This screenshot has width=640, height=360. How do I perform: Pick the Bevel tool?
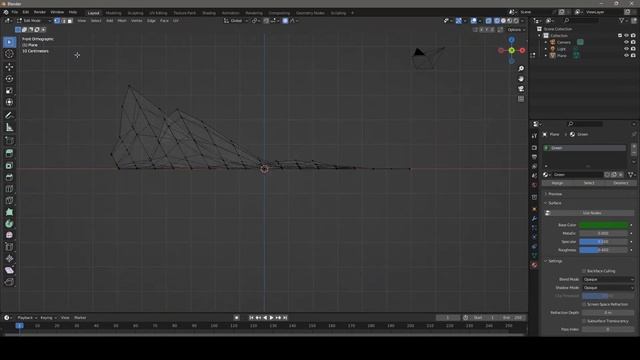click(9, 177)
